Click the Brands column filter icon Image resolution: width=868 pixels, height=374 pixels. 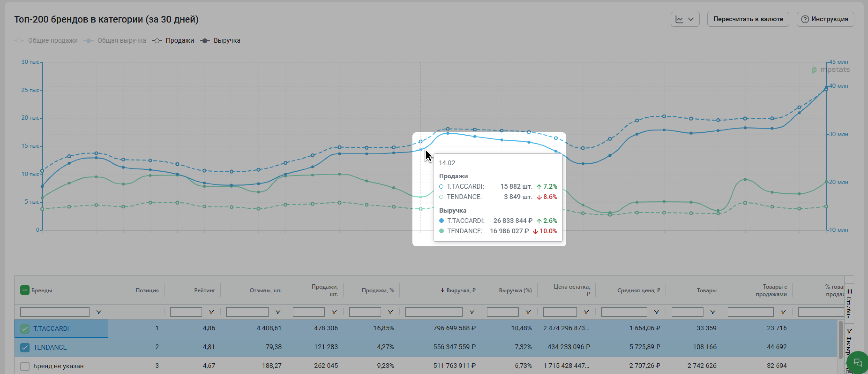coord(99,312)
